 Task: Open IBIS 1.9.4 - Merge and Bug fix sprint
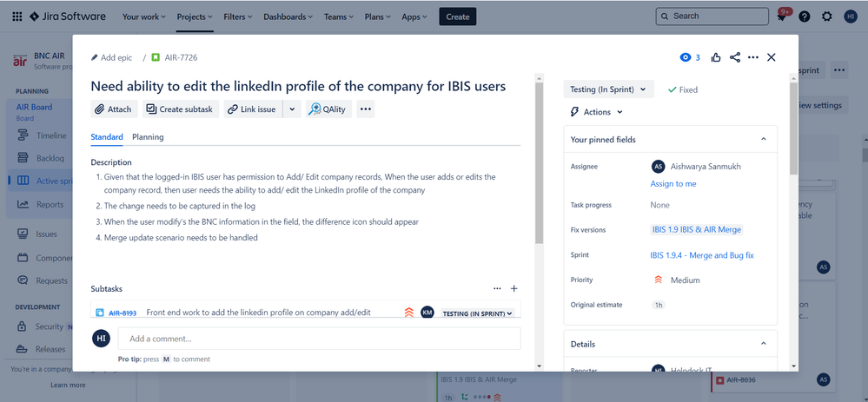[x=702, y=255]
